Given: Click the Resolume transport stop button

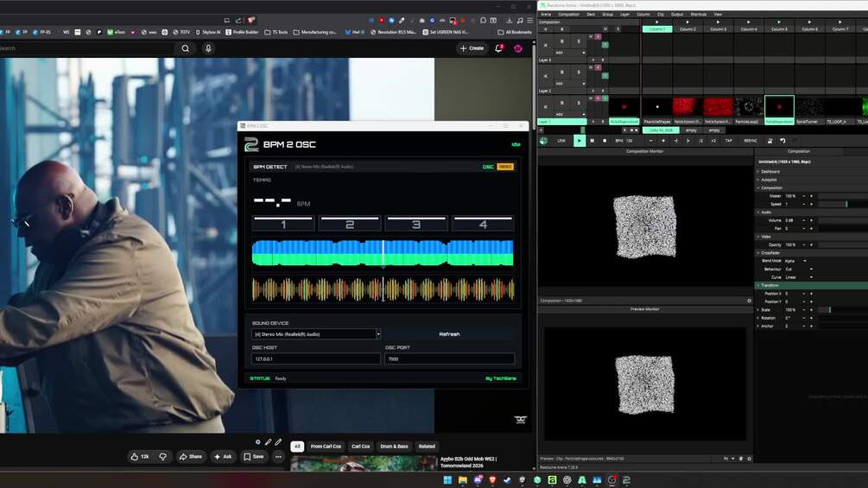Looking at the screenshot, I should pyautogui.click(x=605, y=141).
